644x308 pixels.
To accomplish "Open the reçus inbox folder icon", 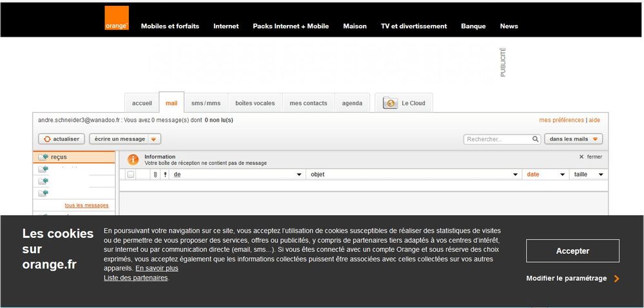I will pos(43,157).
